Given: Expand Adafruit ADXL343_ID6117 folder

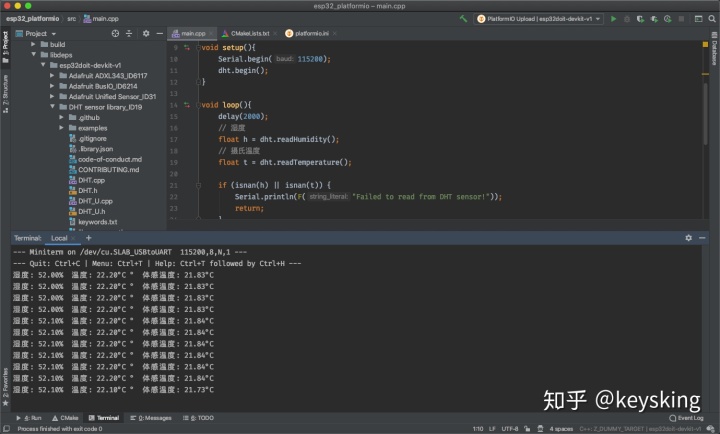Looking at the screenshot, I should tap(52, 75).
